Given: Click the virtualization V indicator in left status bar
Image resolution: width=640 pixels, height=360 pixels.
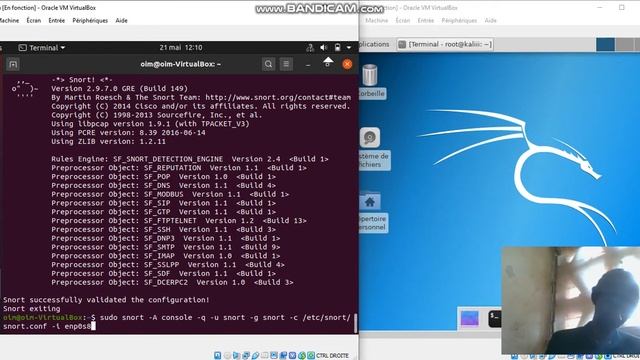Looking at the screenshot, I should (292, 356).
